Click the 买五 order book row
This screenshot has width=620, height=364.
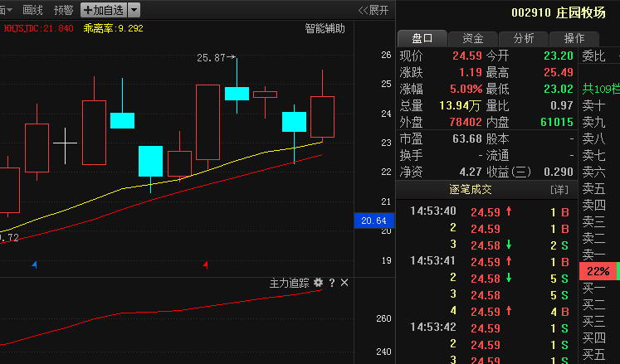coord(599,355)
